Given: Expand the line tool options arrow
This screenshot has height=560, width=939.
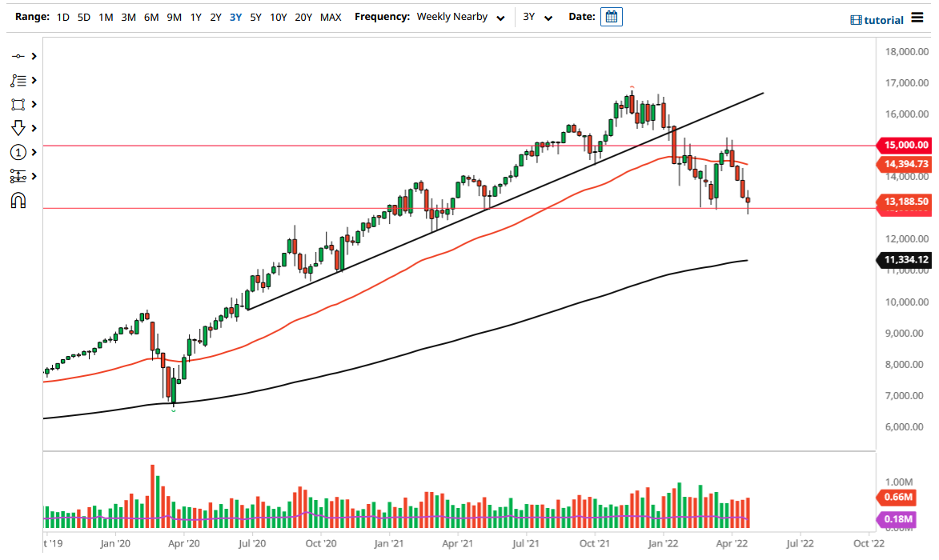Looking at the screenshot, I should [34, 57].
